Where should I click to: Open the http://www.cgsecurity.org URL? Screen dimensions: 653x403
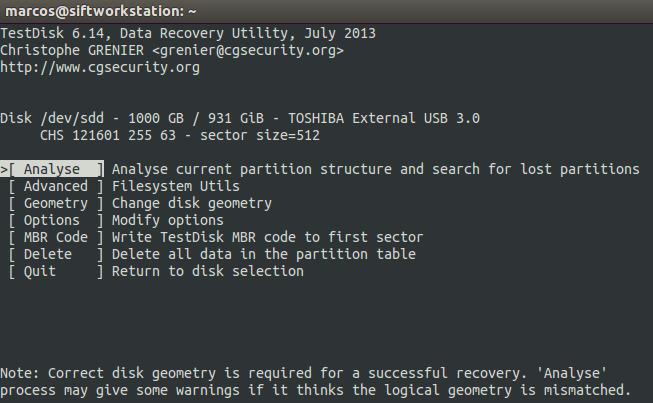click(100, 68)
